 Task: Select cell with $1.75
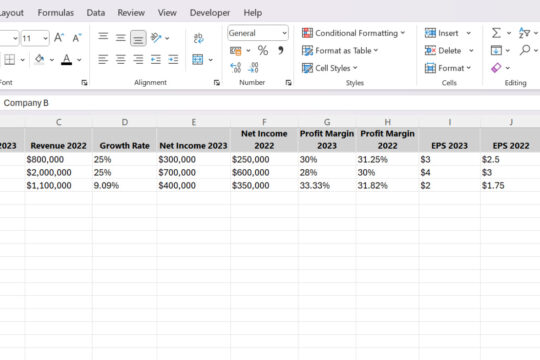point(510,186)
